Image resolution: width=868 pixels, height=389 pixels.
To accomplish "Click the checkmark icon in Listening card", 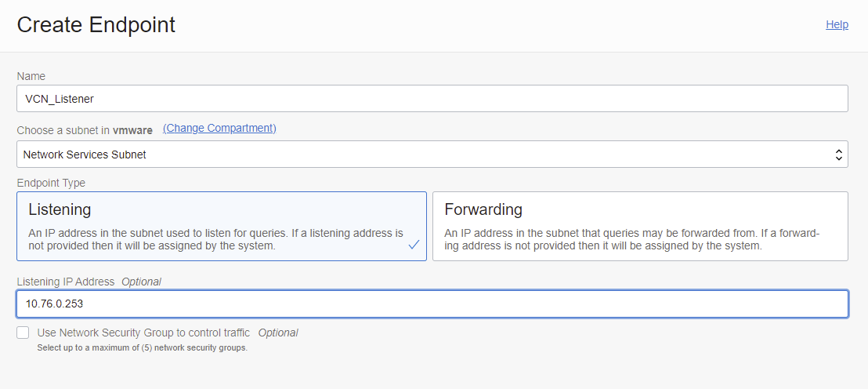I will tap(414, 245).
